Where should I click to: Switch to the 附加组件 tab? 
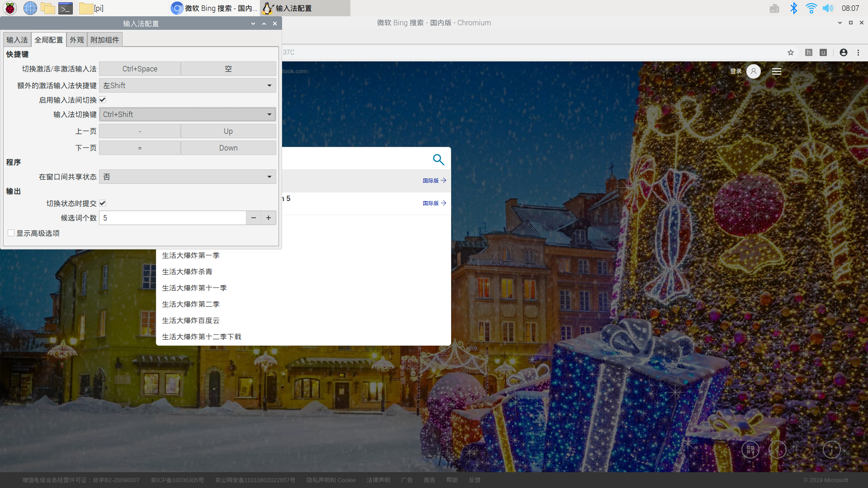tap(104, 40)
